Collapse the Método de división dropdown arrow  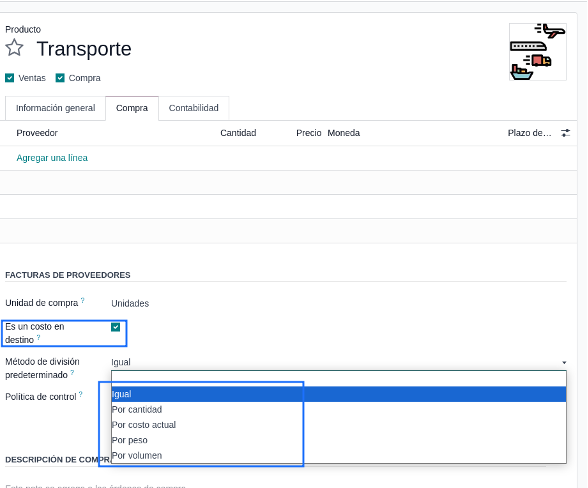(564, 362)
